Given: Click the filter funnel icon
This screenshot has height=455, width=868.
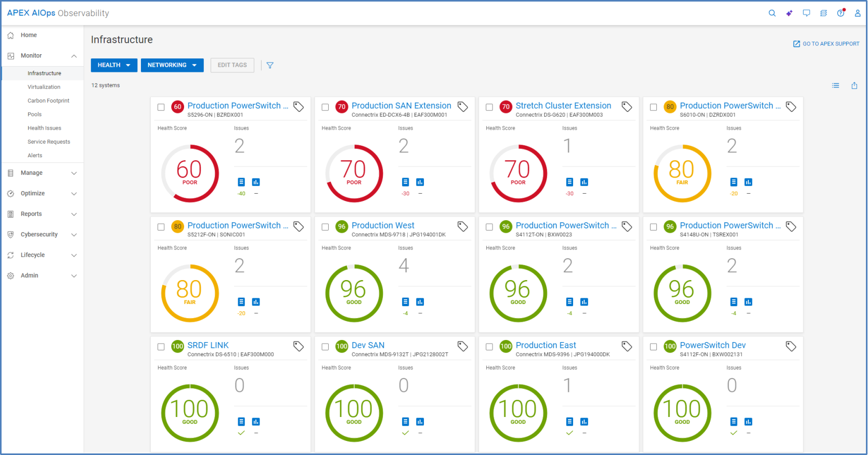Looking at the screenshot, I should click(270, 65).
